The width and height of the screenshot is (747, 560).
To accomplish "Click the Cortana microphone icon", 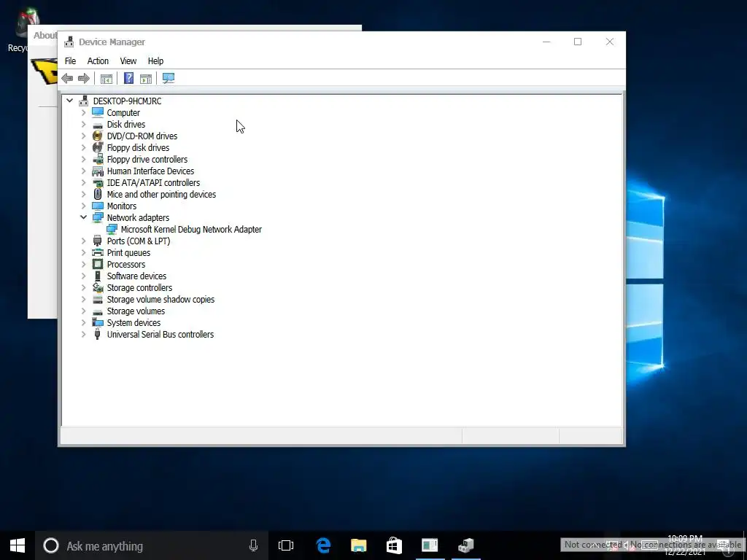I will pyautogui.click(x=253, y=545).
